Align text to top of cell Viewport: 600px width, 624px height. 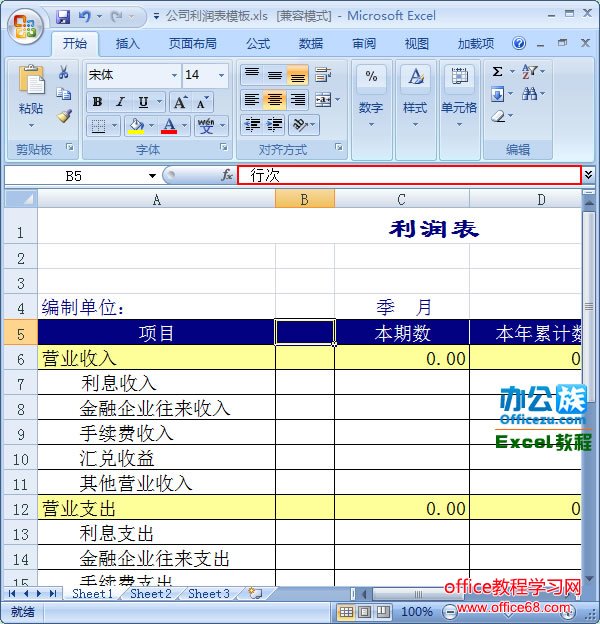point(251,74)
